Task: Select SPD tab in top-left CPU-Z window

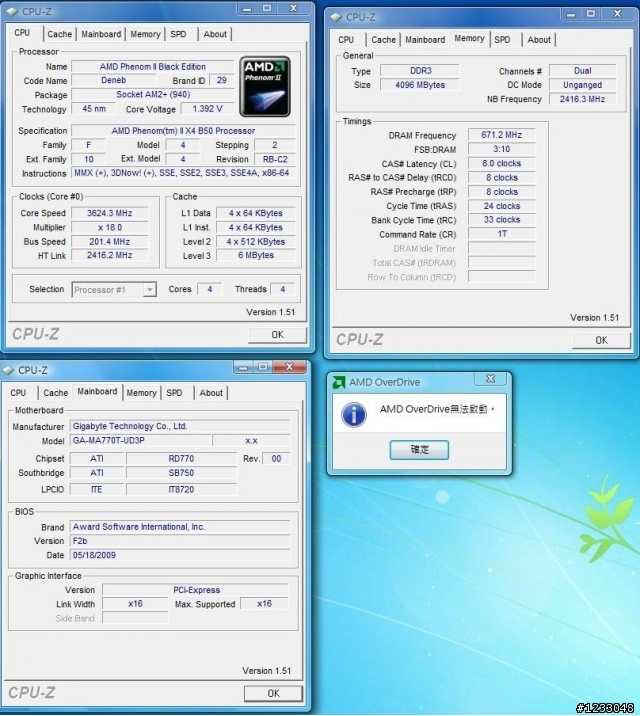Action: click(178, 34)
